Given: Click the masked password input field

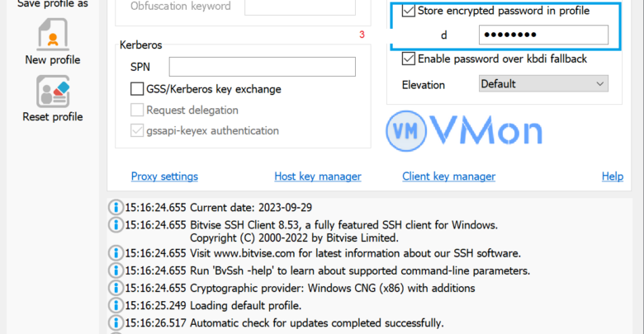Looking at the screenshot, I should (x=543, y=35).
